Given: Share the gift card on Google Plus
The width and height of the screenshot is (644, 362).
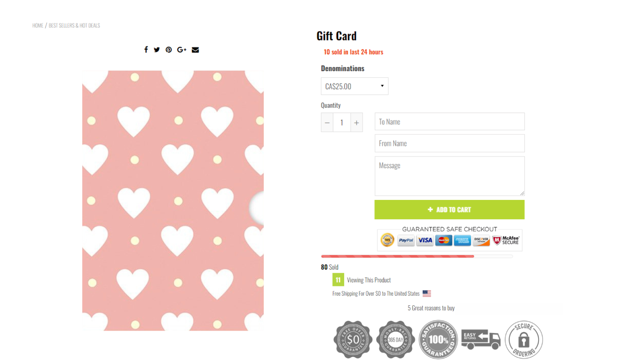Looking at the screenshot, I should (182, 50).
